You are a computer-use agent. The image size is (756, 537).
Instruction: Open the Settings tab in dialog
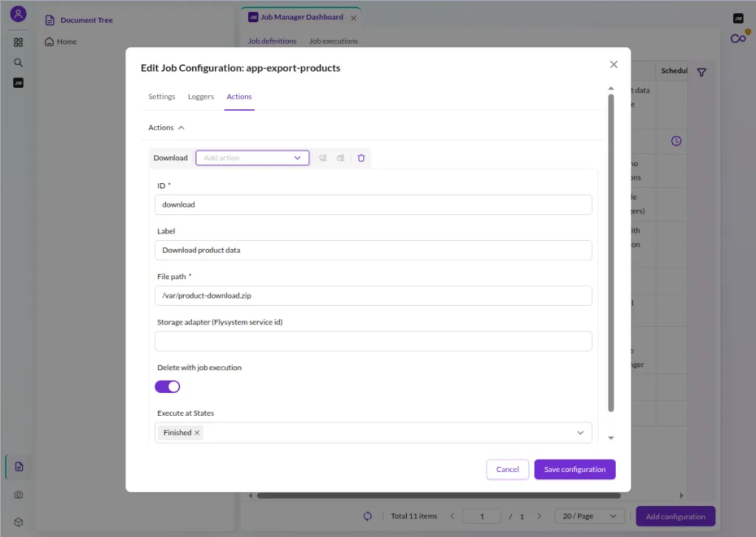coord(162,97)
